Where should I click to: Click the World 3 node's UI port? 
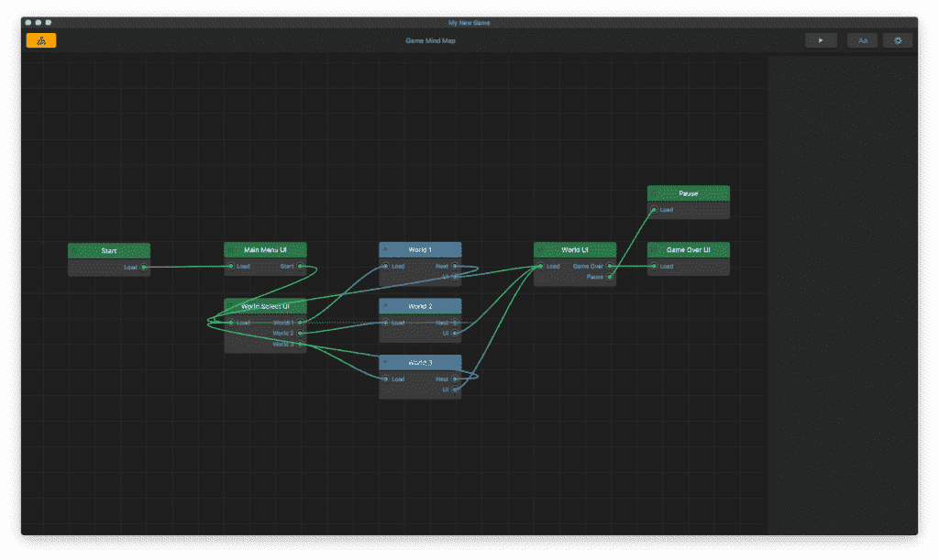[455, 390]
